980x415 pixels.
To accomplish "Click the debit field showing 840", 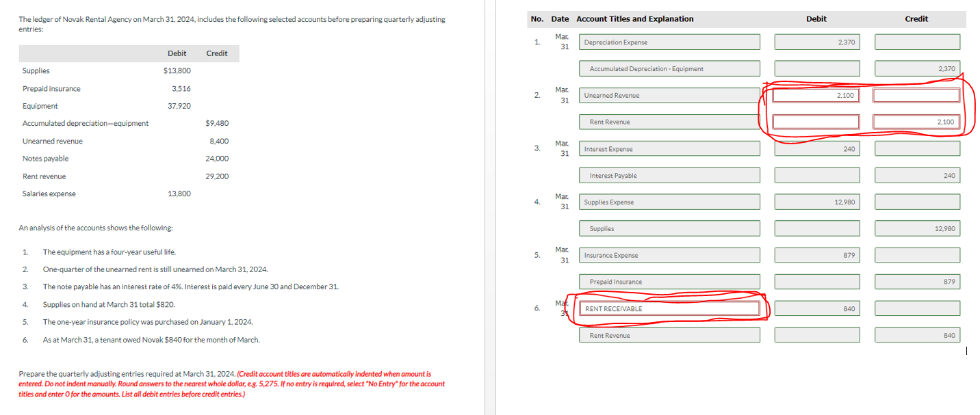I will (x=817, y=308).
